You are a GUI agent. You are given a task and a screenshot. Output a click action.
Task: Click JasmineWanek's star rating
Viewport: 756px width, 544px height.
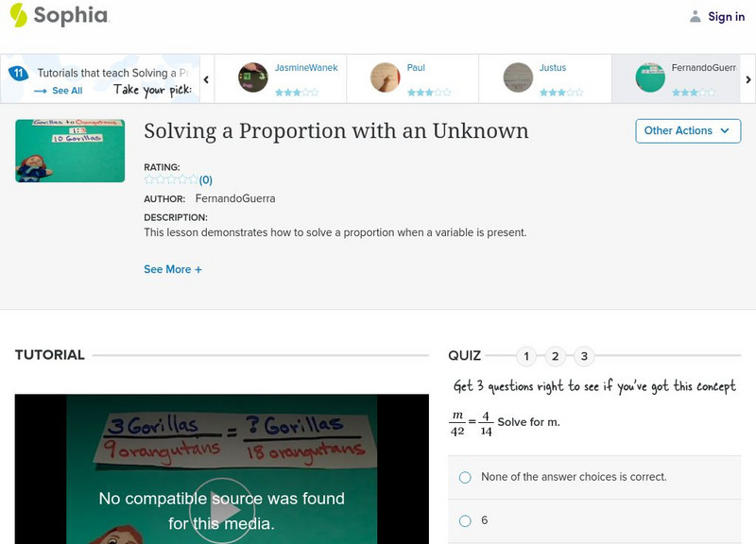point(297,93)
